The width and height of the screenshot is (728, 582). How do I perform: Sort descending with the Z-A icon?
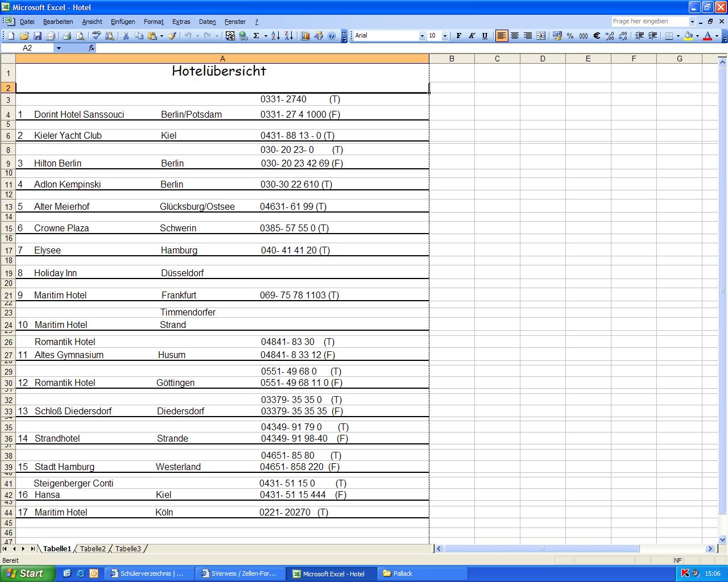tap(288, 36)
